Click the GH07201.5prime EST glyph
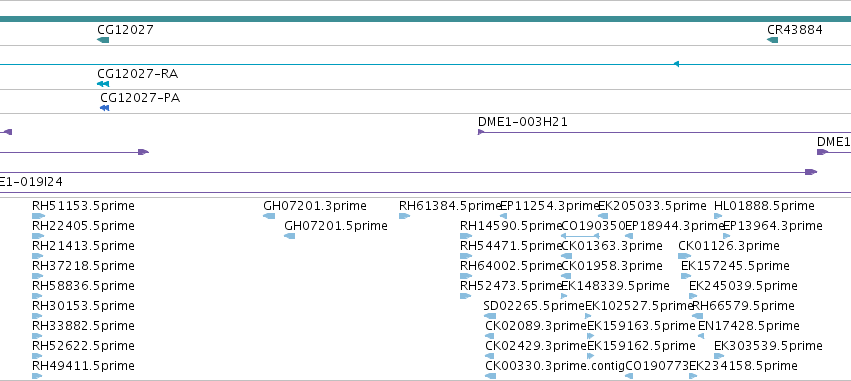Image resolution: width=851 pixels, height=381 pixels. point(290,236)
